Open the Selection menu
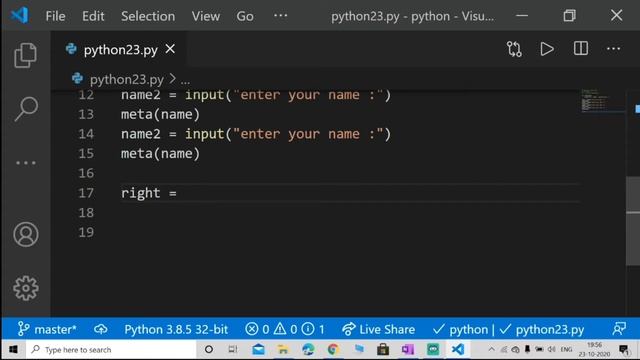The height and width of the screenshot is (360, 640). click(148, 16)
